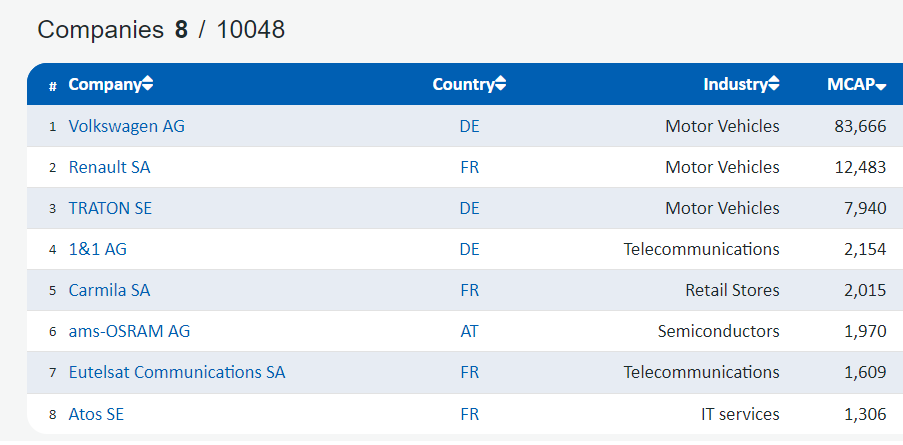Click DE country code for Volkswagen
The image size is (903, 445).
pos(469,126)
